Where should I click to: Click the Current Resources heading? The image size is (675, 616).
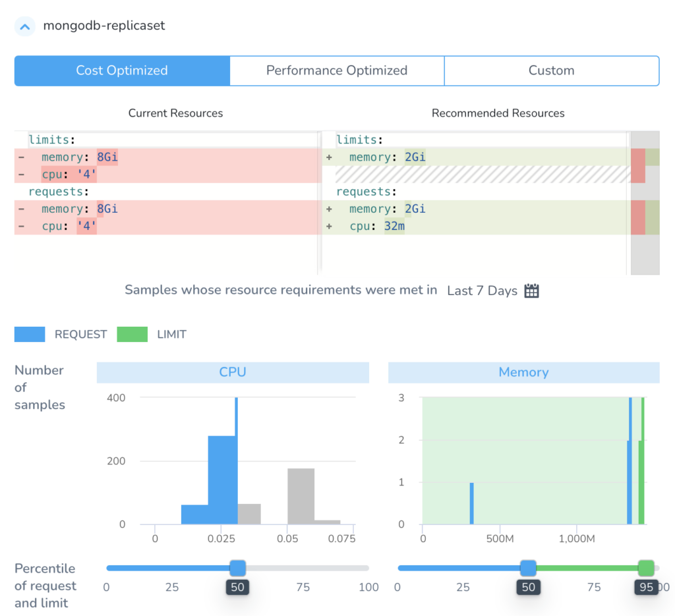pyautogui.click(x=175, y=113)
